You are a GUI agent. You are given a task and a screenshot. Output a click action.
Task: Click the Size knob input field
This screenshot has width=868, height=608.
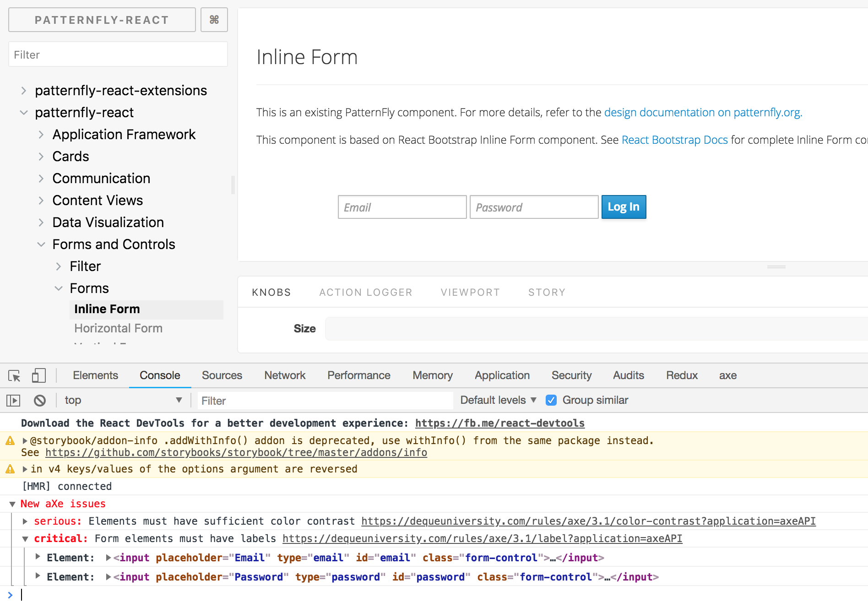pyautogui.click(x=596, y=329)
